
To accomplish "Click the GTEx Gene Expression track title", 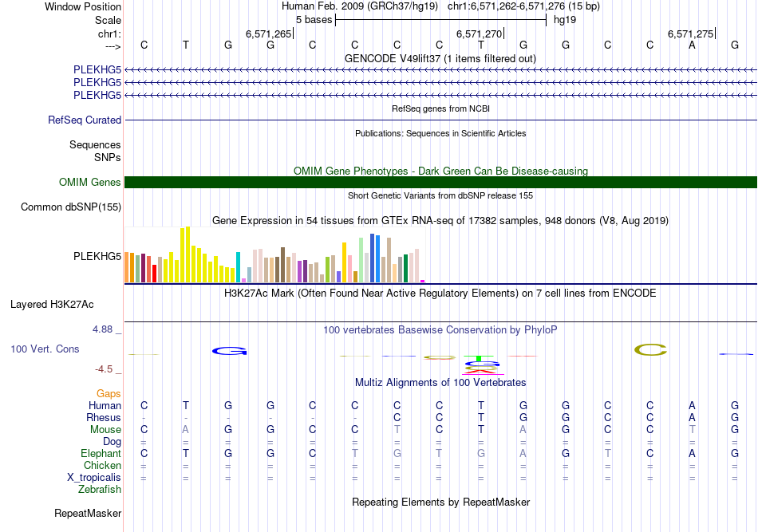I will (x=440, y=221).
